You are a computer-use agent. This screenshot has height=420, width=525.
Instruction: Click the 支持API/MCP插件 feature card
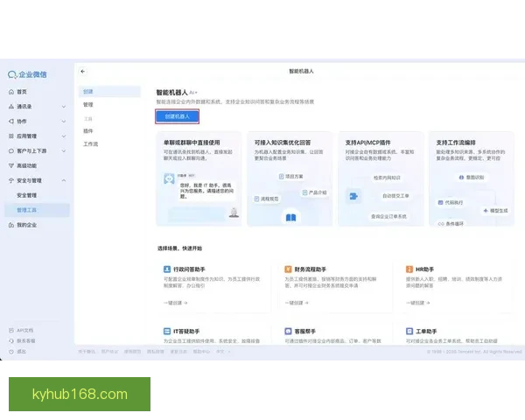[x=381, y=178]
